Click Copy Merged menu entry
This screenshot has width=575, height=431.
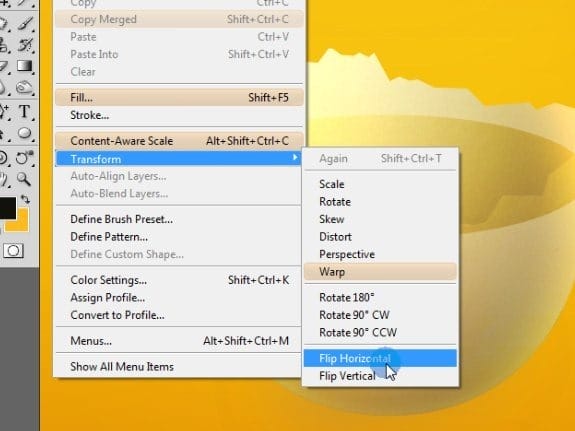coord(179,19)
